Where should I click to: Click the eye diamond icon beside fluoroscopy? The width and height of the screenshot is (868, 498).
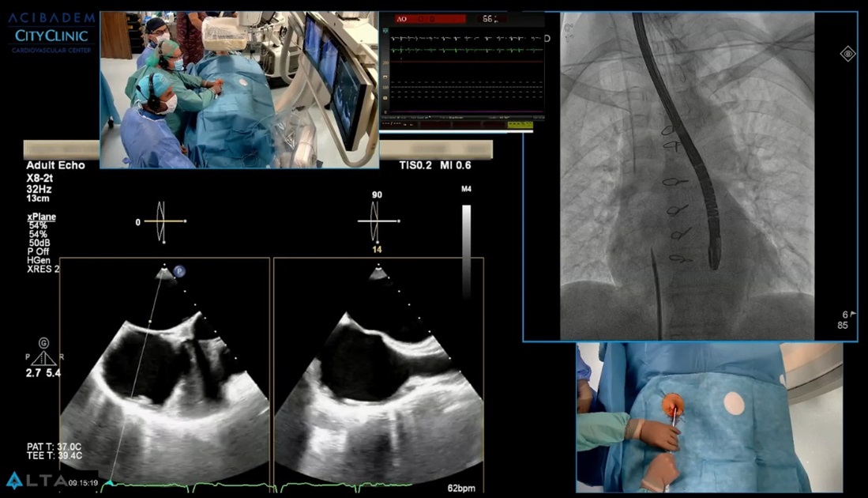847,54
